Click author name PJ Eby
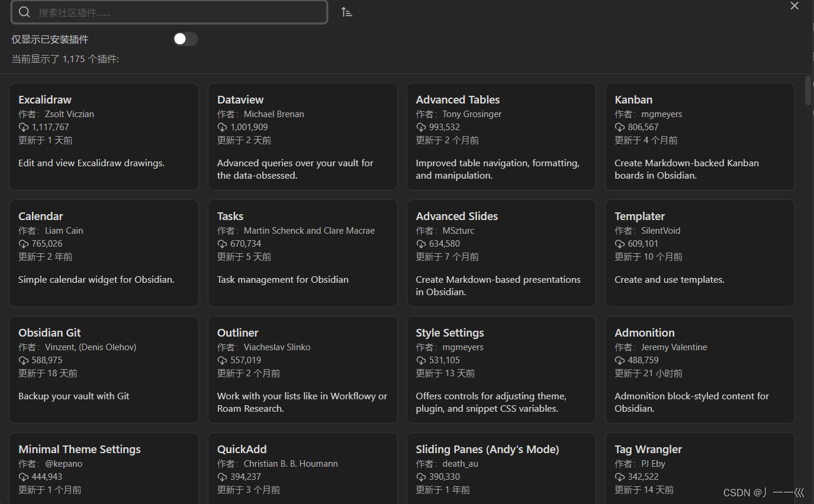814x504 pixels. point(654,464)
